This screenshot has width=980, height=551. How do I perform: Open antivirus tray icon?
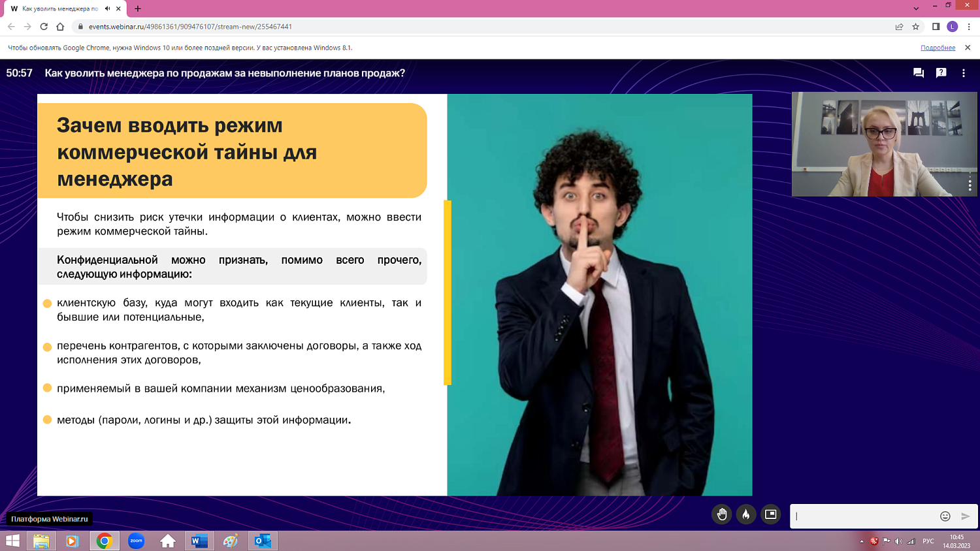(x=874, y=541)
